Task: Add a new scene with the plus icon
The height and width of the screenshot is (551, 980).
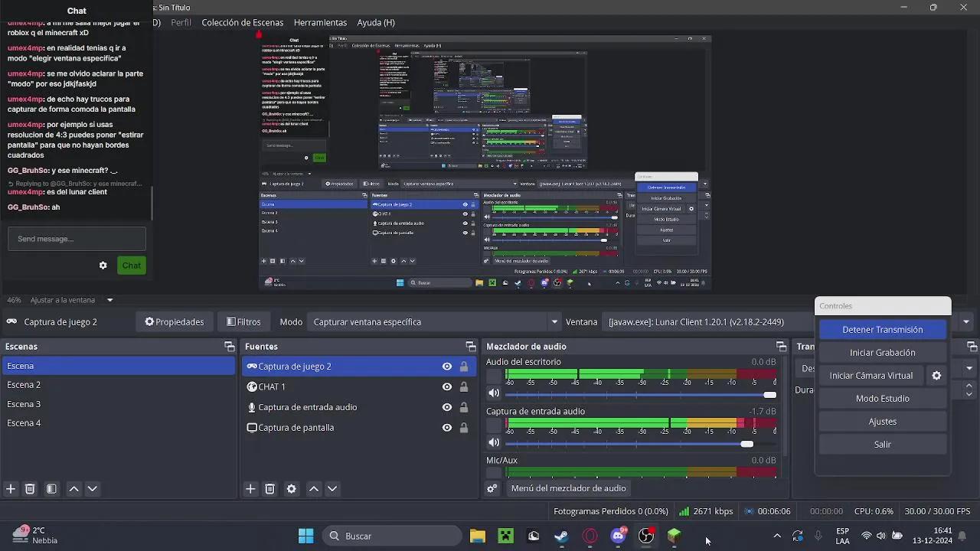Action: click(11, 488)
